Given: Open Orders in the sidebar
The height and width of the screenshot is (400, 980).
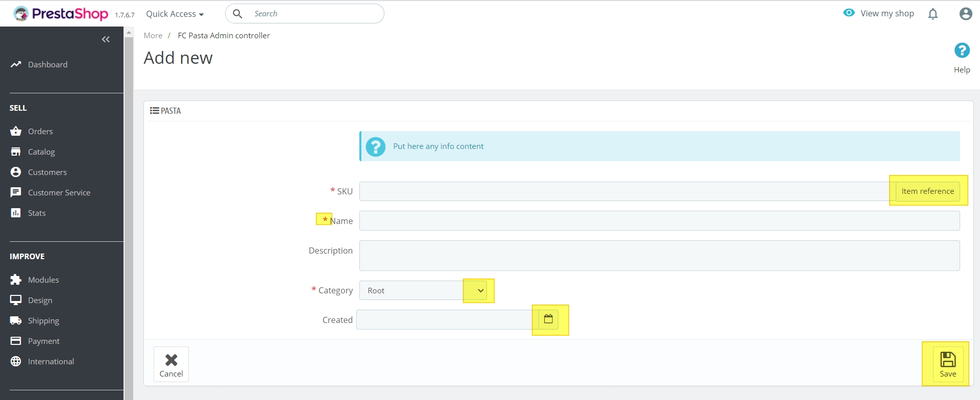Looking at the screenshot, I should click(x=40, y=131).
